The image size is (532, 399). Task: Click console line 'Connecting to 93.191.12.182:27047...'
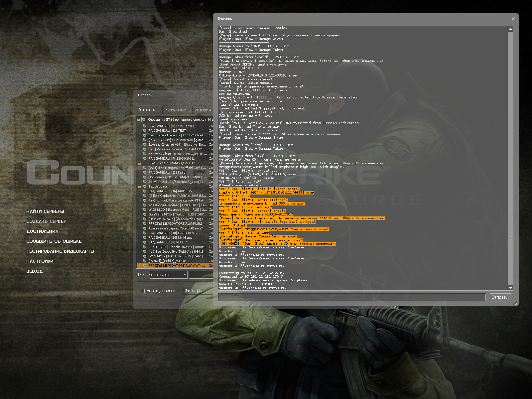(255, 273)
